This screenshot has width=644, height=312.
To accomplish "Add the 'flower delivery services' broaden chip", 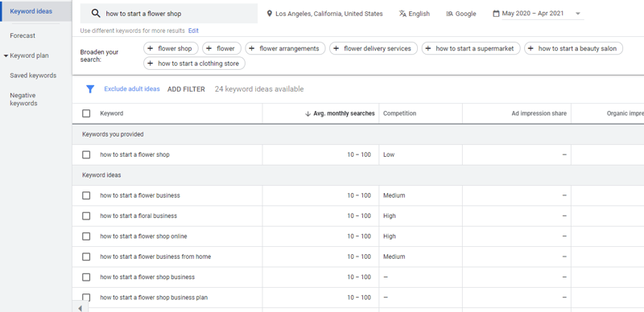I will click(x=374, y=48).
